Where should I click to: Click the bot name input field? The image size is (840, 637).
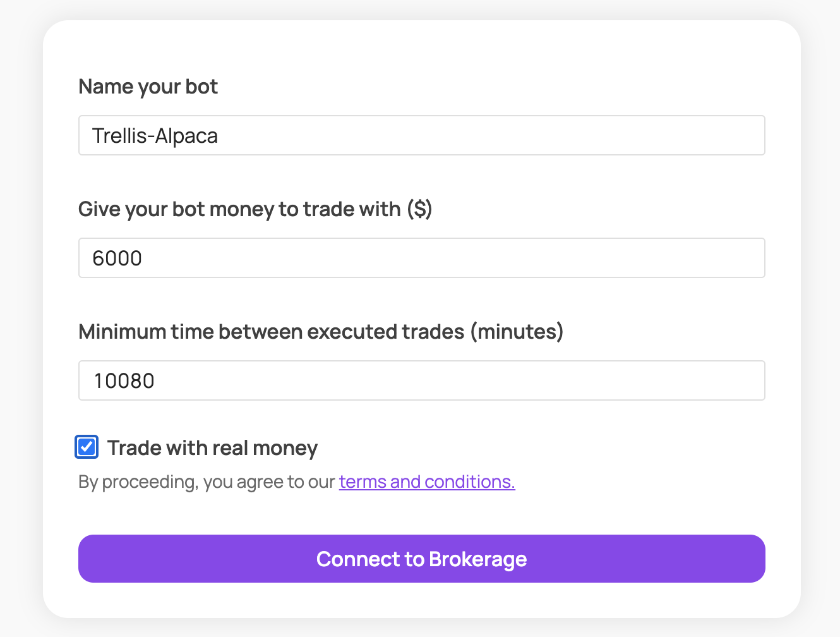(421, 135)
